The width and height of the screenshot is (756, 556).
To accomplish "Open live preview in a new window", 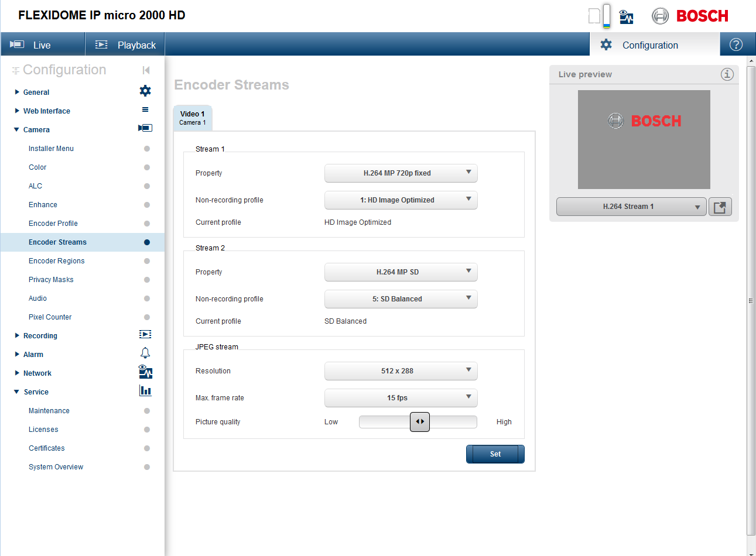I will (720, 207).
